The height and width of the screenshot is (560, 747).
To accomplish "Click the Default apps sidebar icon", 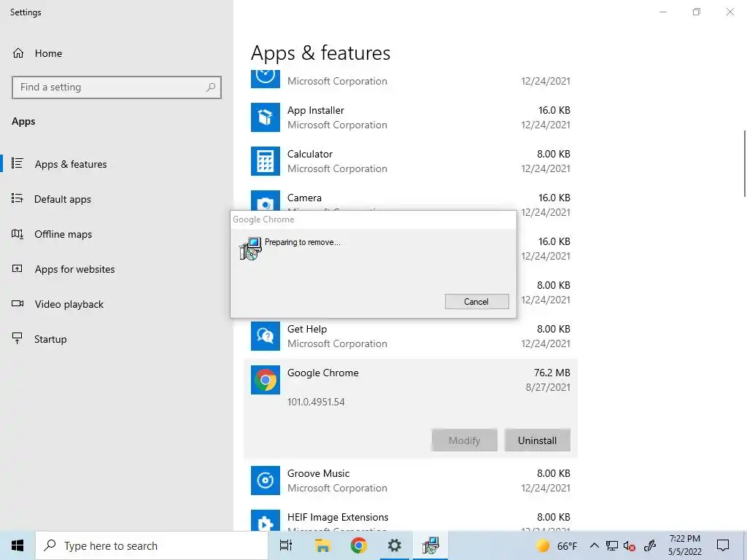I will coord(18,198).
